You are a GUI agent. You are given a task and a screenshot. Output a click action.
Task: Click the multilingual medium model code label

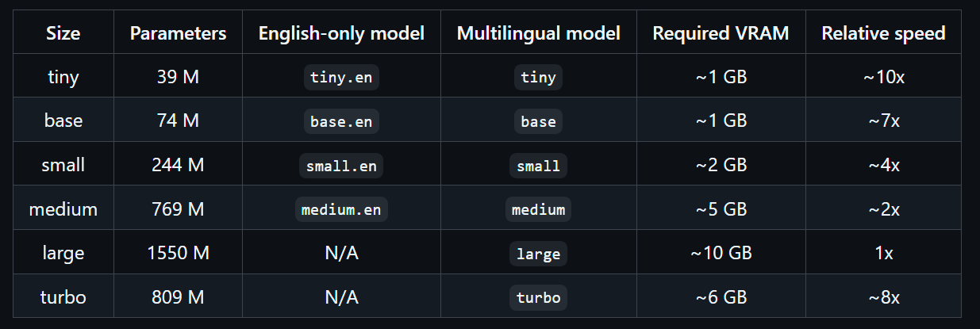coord(538,210)
